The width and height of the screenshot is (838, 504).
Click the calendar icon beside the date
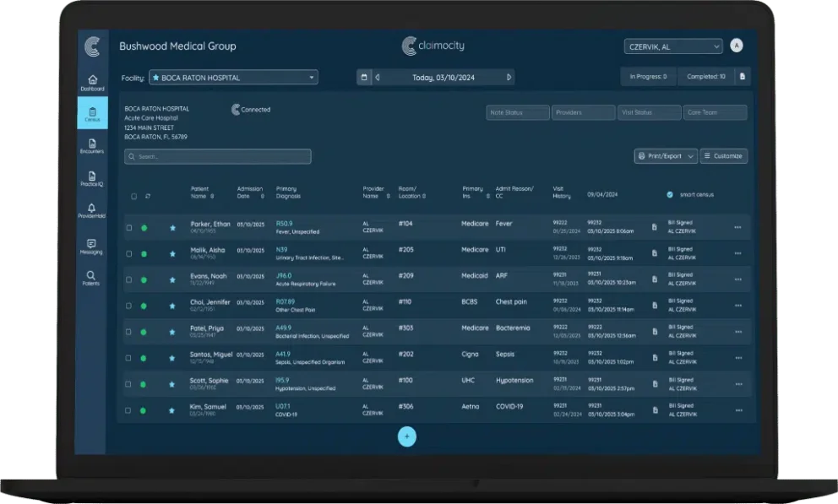363,76
